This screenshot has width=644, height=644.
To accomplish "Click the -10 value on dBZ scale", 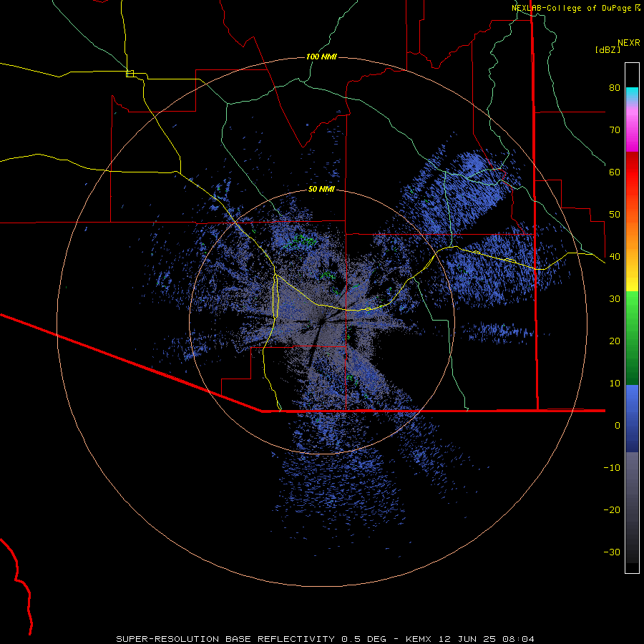I will (x=612, y=468).
